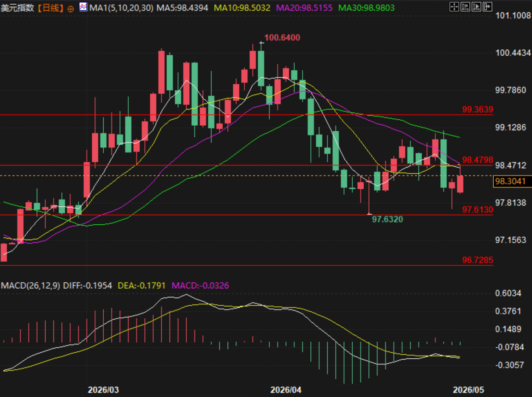This screenshot has width=532, height=397.
Task: Click the 2026/05 date axis label
Action: click(x=468, y=390)
